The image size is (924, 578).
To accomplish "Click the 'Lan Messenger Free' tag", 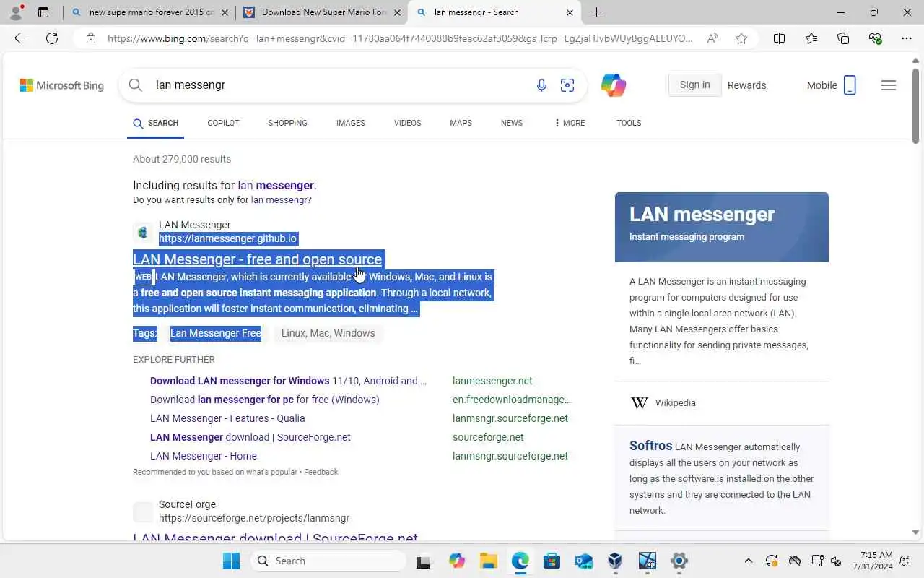I will pos(216,333).
